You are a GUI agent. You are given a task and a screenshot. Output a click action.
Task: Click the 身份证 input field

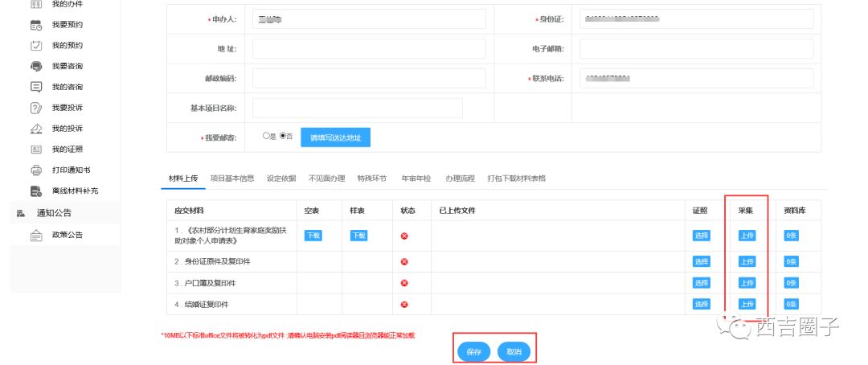pyautogui.click(x=696, y=18)
